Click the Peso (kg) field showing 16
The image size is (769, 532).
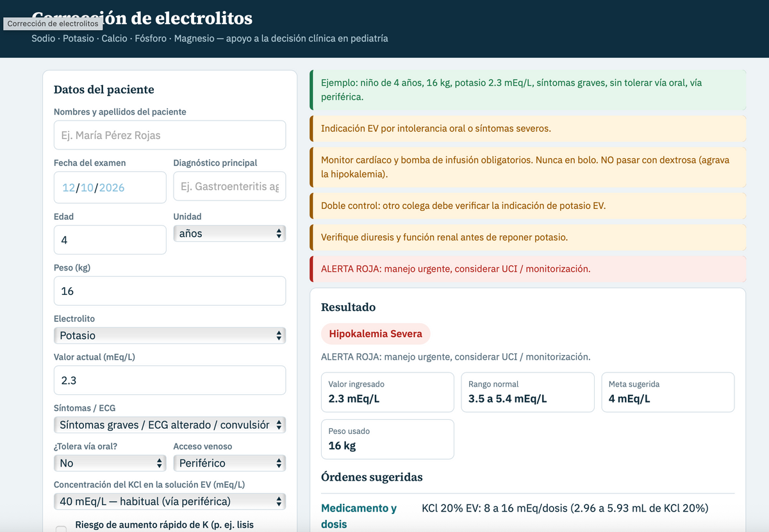point(170,291)
